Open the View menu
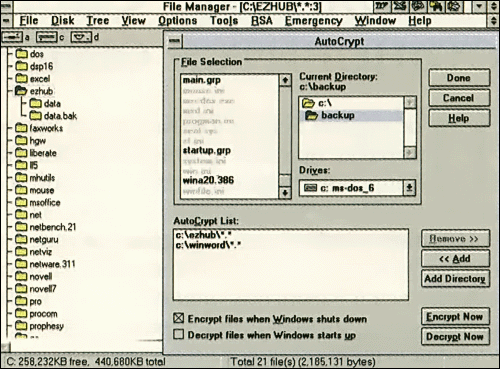The image size is (500, 369). click(133, 21)
